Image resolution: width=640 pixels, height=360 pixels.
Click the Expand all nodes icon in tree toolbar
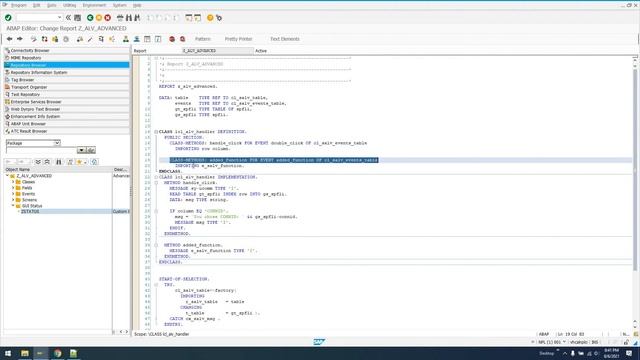[38, 162]
